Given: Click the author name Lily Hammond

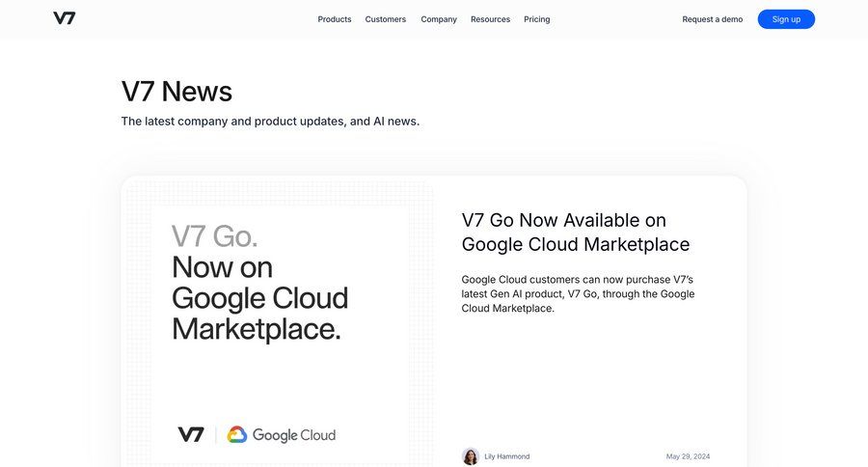Looking at the screenshot, I should pyautogui.click(x=507, y=456).
